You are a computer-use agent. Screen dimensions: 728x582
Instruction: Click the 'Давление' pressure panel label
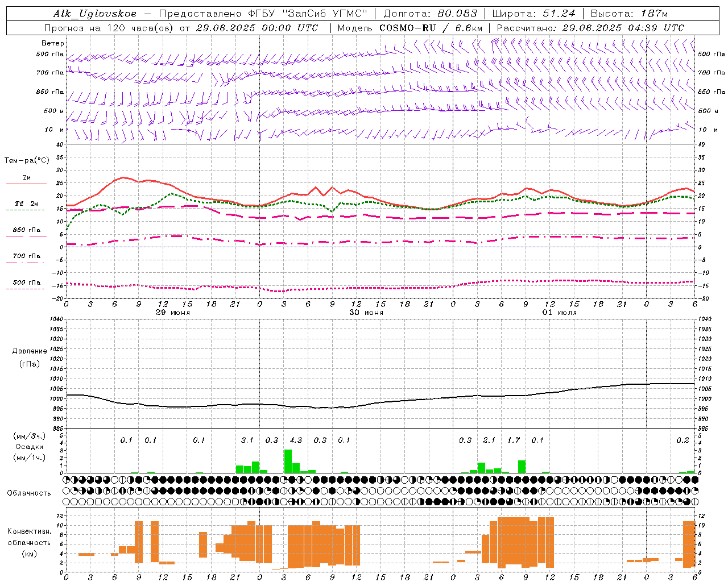(x=30, y=351)
